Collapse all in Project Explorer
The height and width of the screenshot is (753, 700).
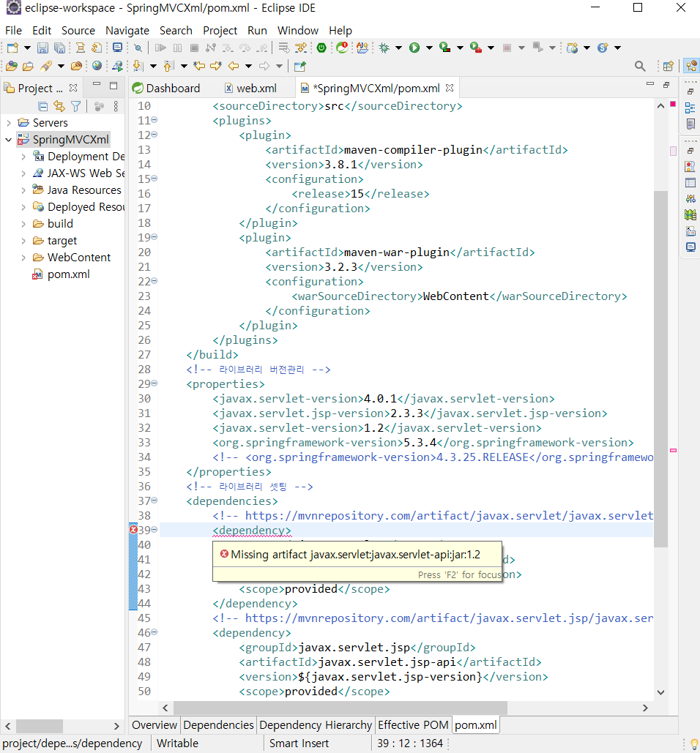(x=43, y=106)
